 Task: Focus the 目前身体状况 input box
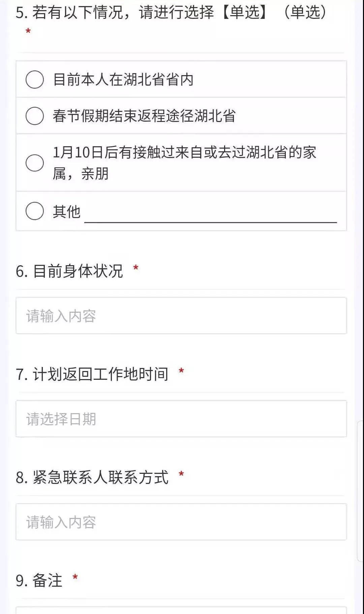click(x=181, y=316)
